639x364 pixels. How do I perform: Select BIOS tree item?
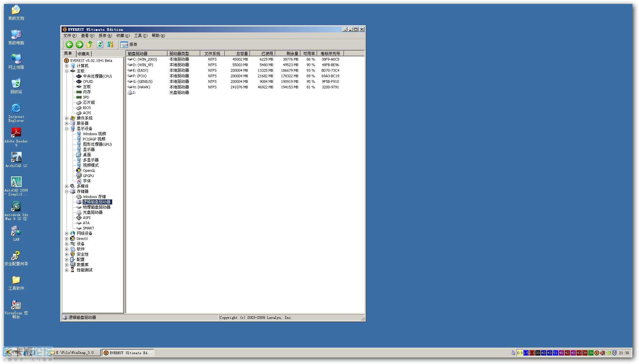(87, 108)
